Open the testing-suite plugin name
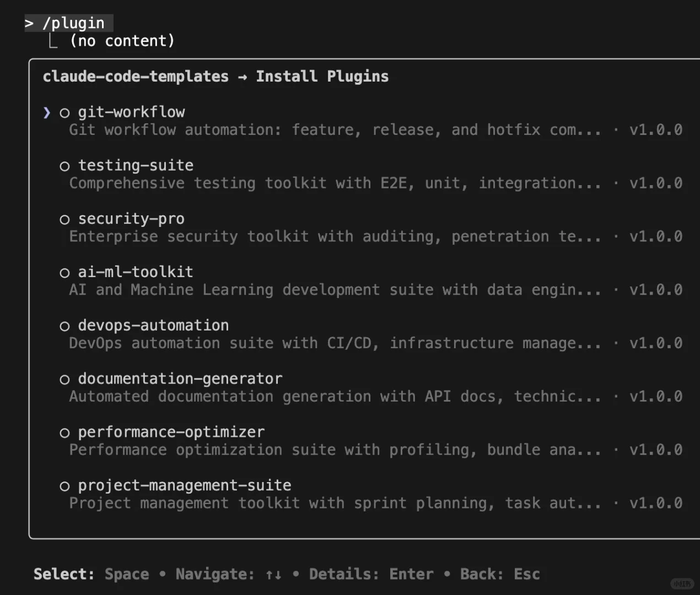700x595 pixels. (x=136, y=165)
